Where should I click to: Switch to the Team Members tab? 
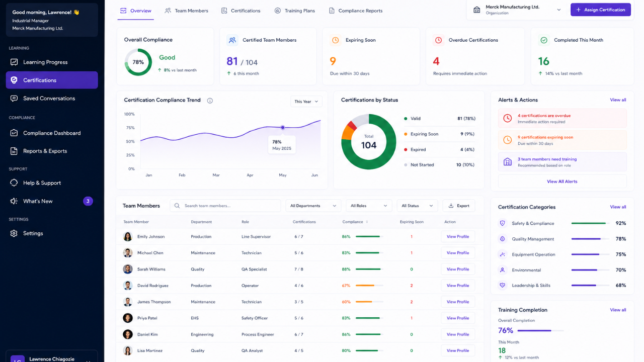point(186,11)
